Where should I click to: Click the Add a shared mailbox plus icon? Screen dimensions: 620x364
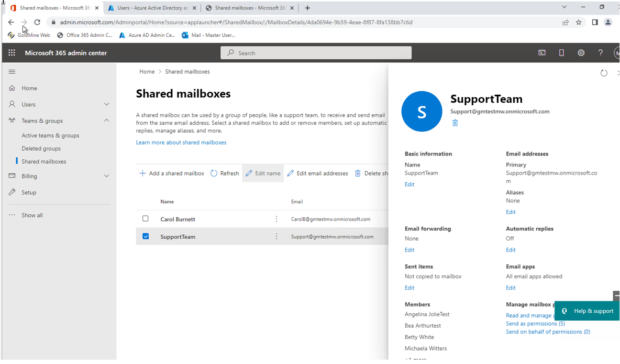coord(142,173)
